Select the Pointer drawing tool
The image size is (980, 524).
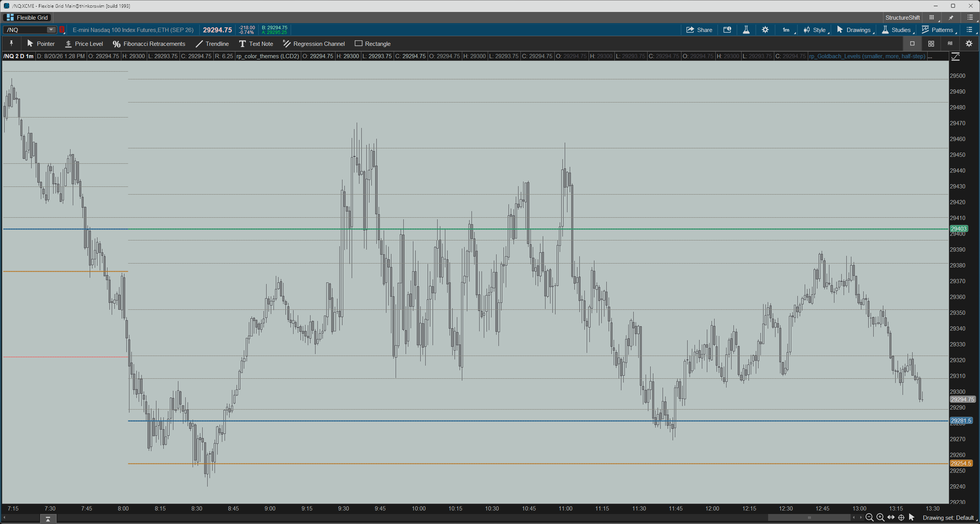[41, 44]
